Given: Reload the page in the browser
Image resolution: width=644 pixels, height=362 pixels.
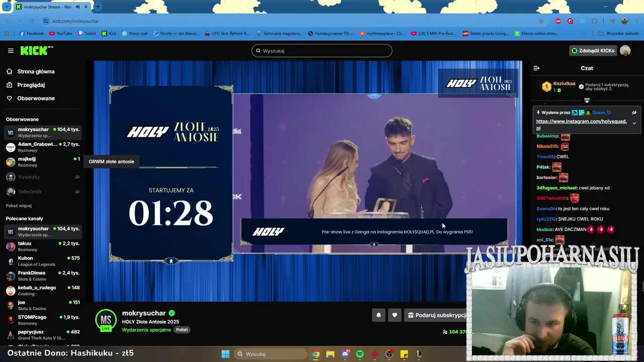Looking at the screenshot, I should (x=32, y=21).
